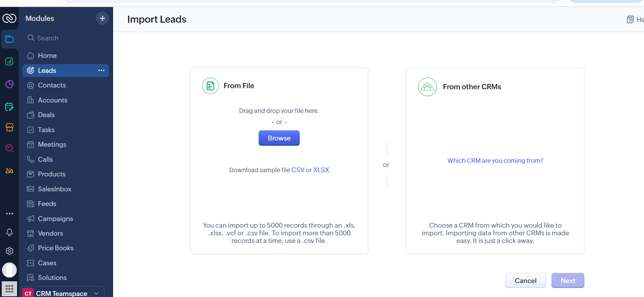Open the Help document icon near Import Leads header
This screenshot has width=644, height=297.
[x=630, y=19]
